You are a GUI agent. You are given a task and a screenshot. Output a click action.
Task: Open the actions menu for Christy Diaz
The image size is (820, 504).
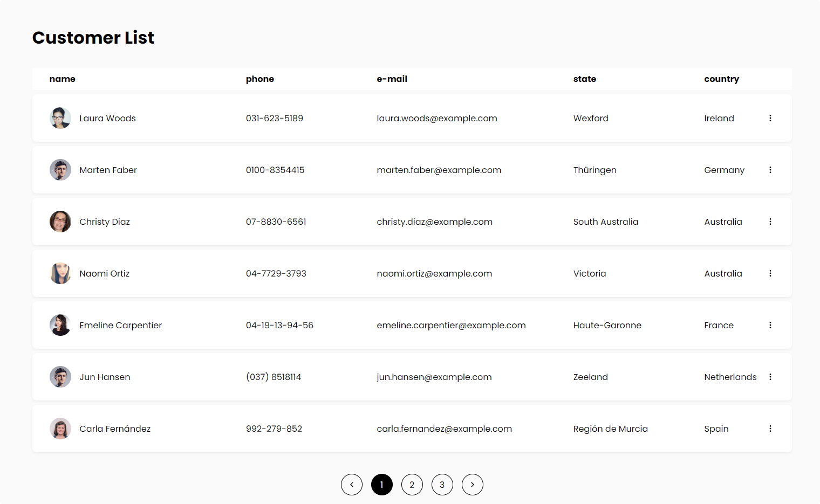tap(770, 222)
